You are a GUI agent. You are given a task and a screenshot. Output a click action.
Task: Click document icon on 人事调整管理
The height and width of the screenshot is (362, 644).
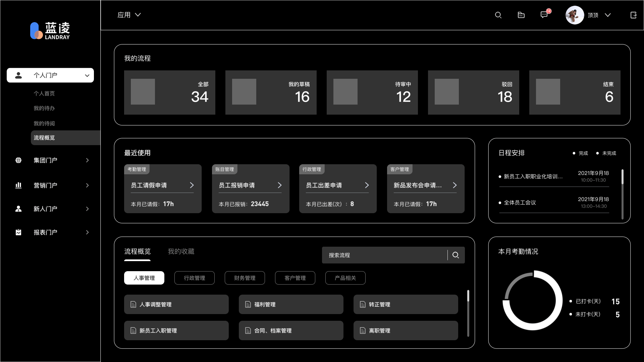tap(133, 304)
